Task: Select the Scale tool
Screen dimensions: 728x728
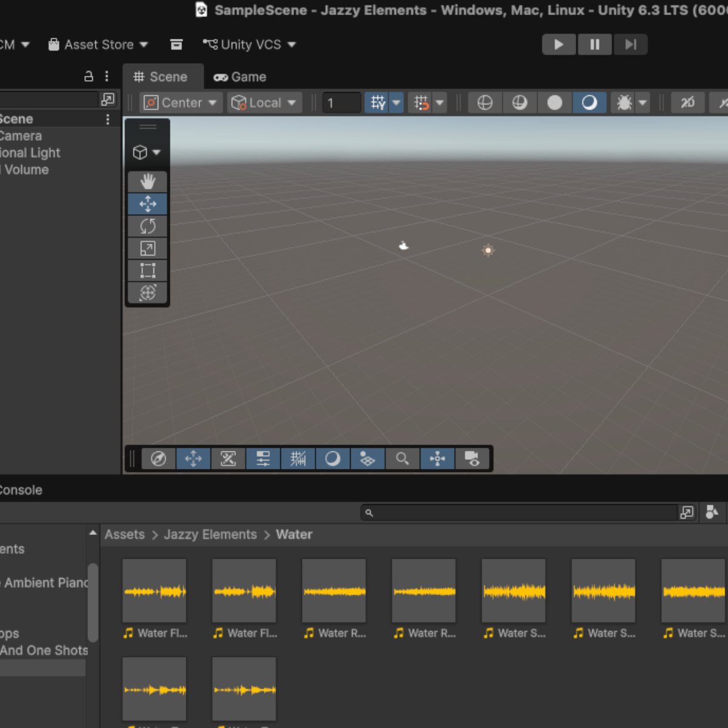Action: tap(147, 248)
